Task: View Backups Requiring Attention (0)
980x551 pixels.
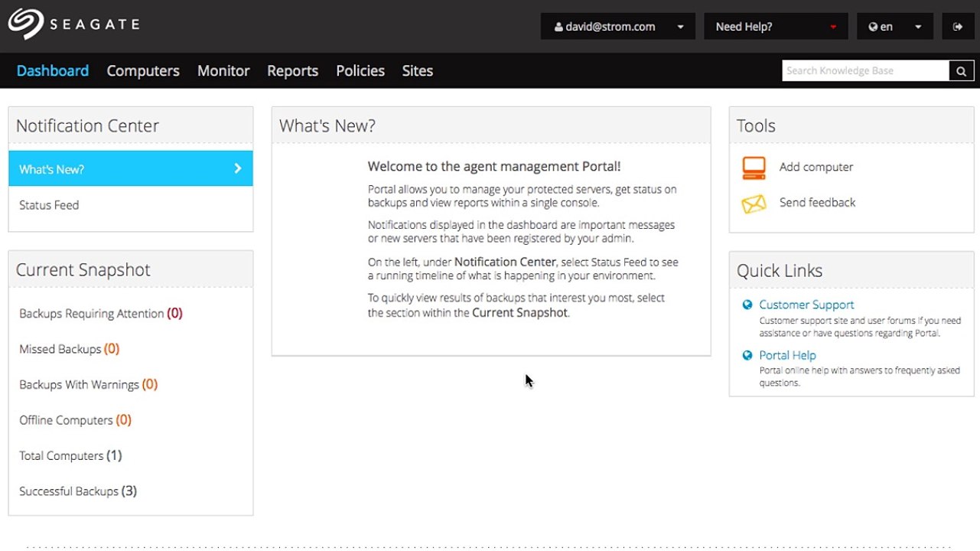Action: 101,313
